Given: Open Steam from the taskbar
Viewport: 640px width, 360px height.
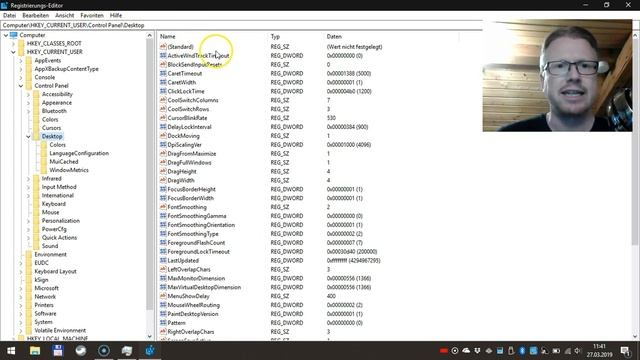Looking at the screenshot, I should (80, 351).
